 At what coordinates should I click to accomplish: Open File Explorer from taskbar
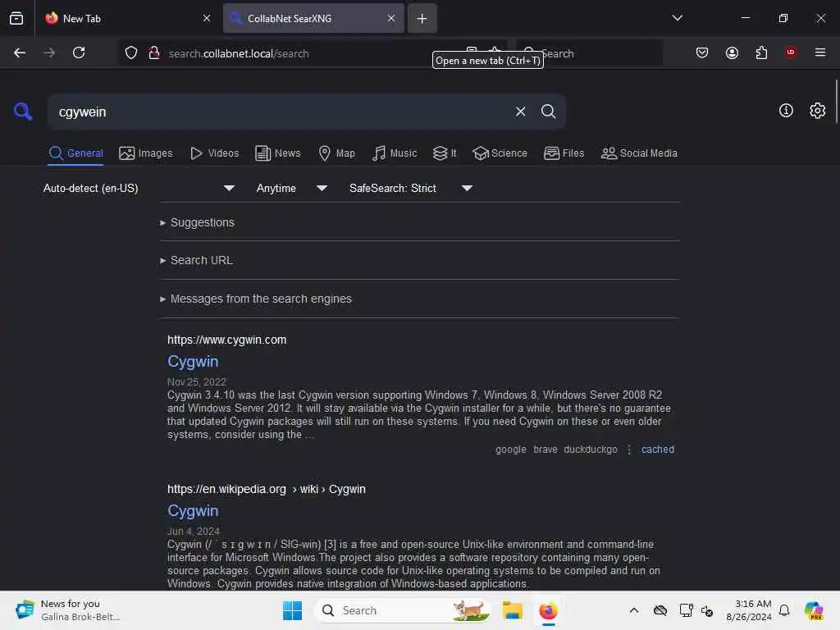click(x=512, y=610)
